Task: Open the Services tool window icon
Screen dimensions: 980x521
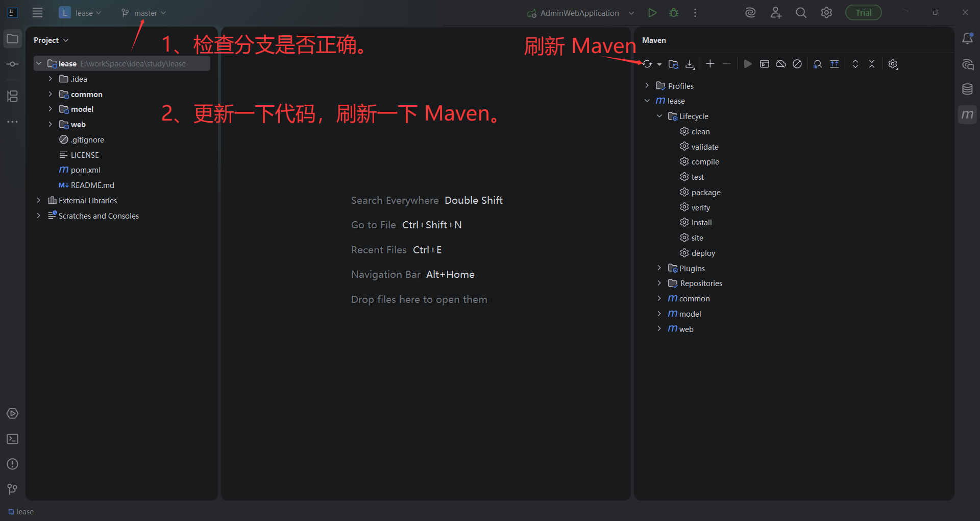Action: click(13, 414)
